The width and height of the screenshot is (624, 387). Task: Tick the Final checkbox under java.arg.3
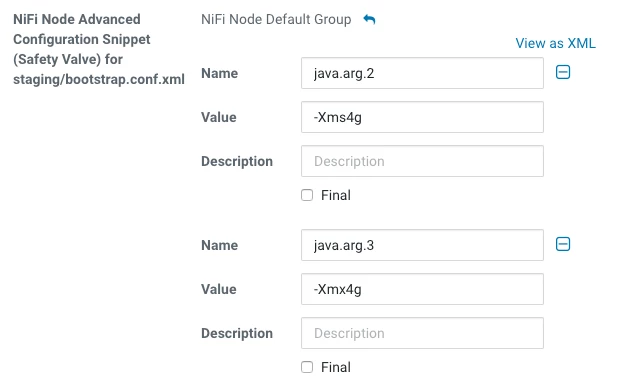point(307,367)
